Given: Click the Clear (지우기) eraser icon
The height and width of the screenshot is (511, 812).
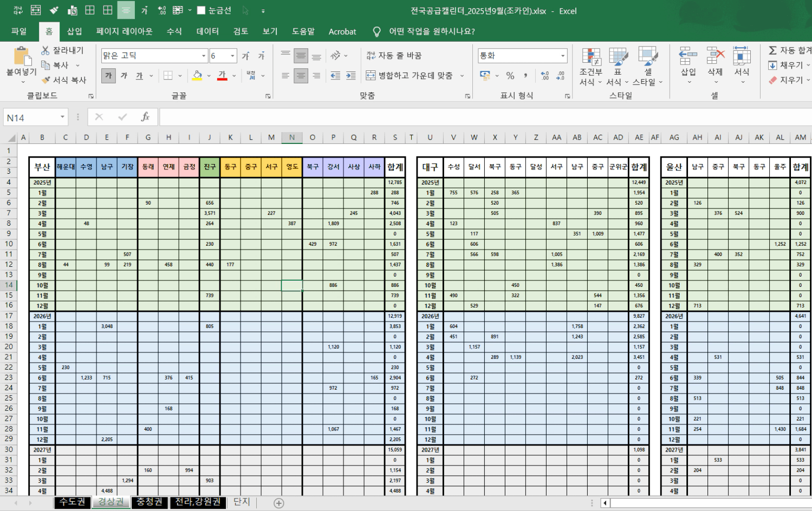Looking at the screenshot, I should 773,80.
